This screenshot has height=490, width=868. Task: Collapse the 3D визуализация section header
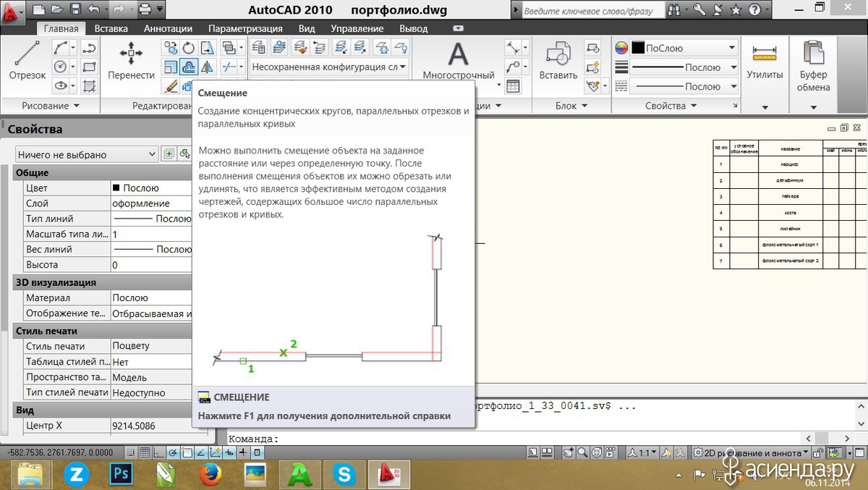(x=103, y=282)
